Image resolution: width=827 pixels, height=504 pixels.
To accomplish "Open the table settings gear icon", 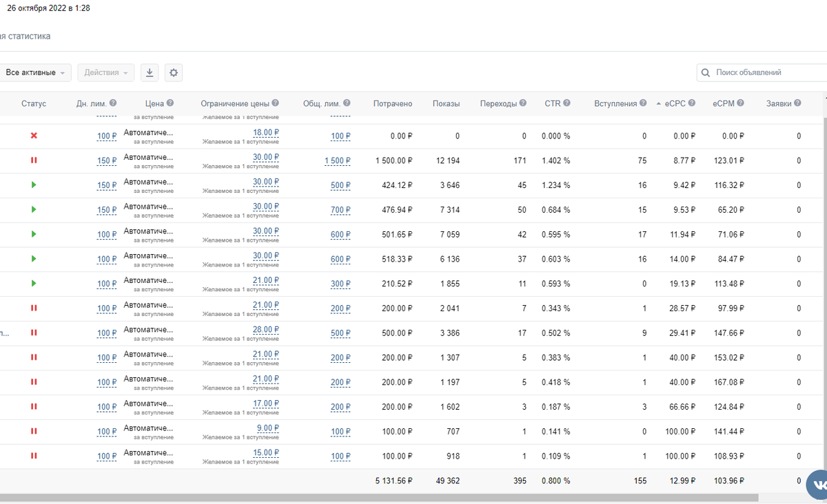I will pos(174,72).
